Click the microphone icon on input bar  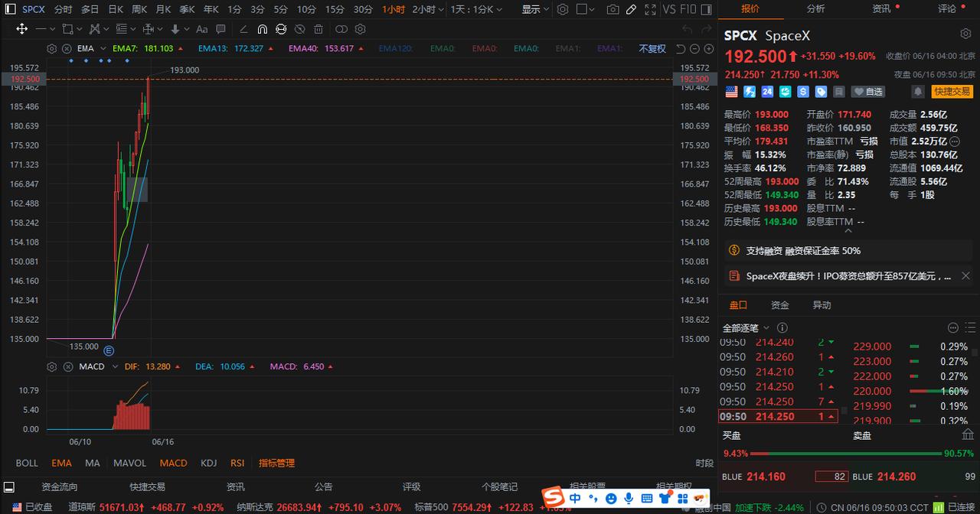pos(629,498)
